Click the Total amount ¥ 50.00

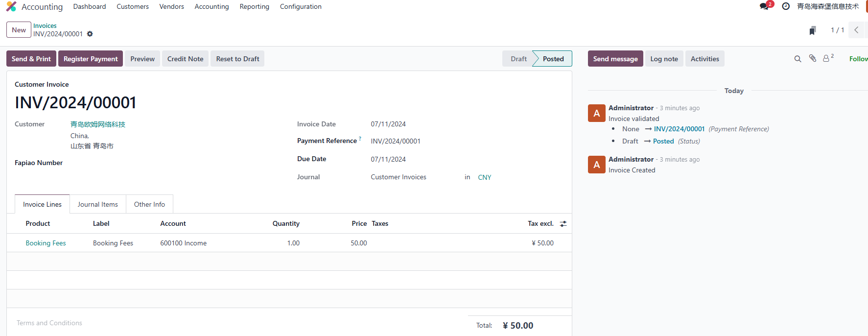(x=518, y=326)
